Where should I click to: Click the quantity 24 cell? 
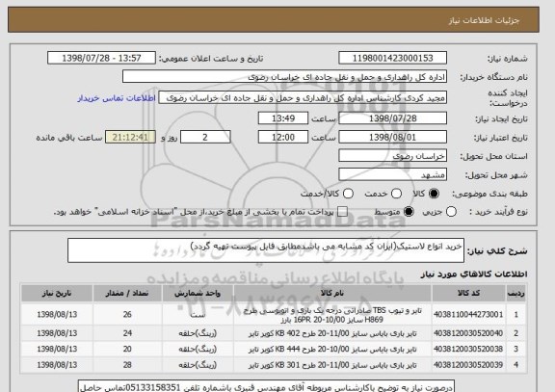pos(127,333)
